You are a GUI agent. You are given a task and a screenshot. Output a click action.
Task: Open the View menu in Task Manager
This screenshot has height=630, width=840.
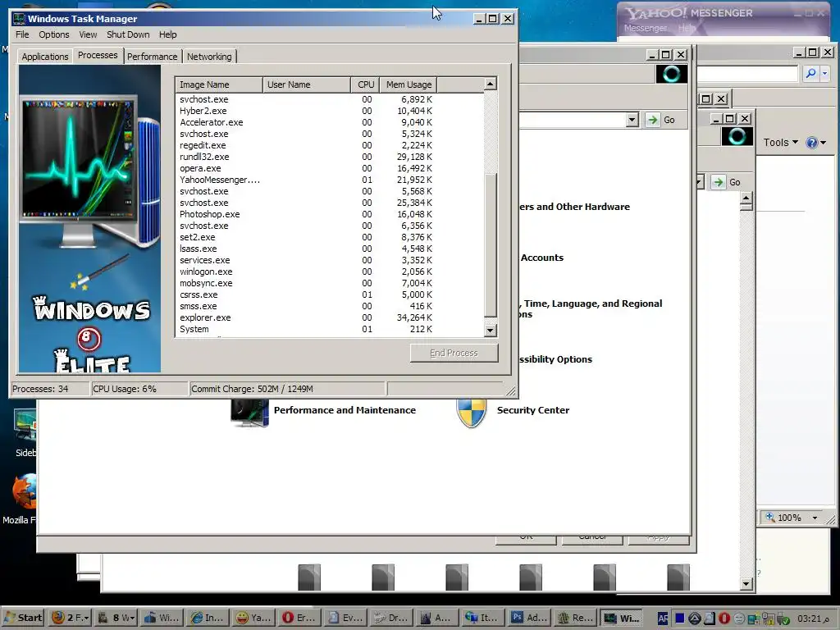(88, 34)
